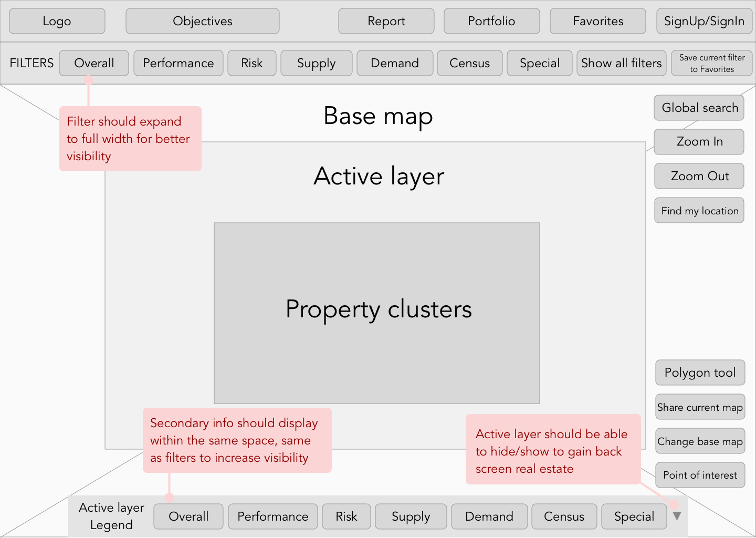The width and height of the screenshot is (756, 538).
Task: Click Save current filter to Favorites
Action: [712, 63]
